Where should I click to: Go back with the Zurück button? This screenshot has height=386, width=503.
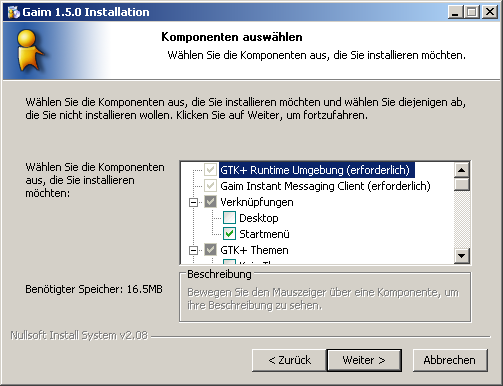click(x=289, y=360)
